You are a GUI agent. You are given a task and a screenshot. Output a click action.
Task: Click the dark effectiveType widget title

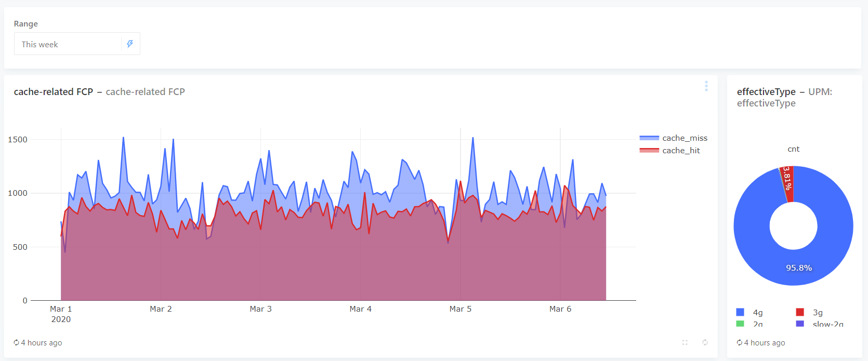click(x=766, y=92)
